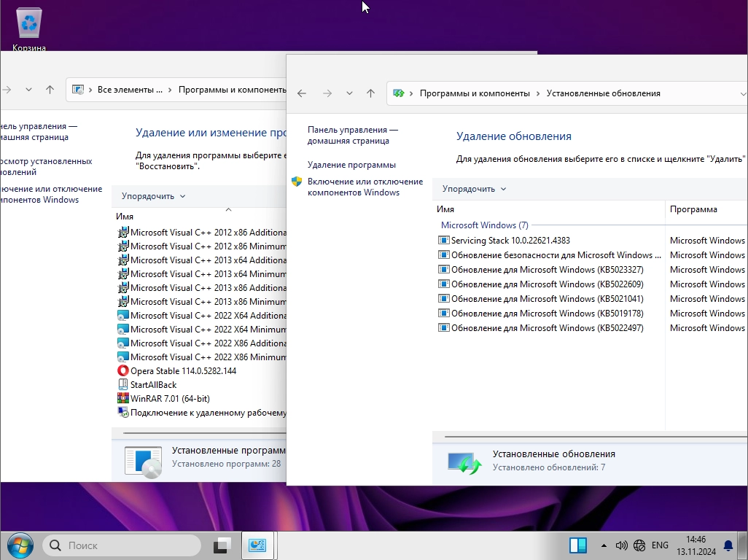Click the StartAllBack program icon

123,384
